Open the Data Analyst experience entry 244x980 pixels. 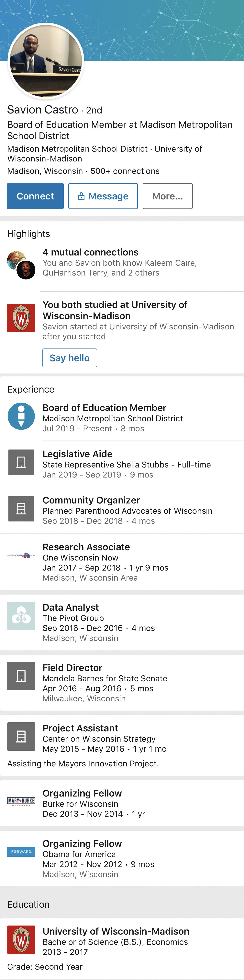[x=122, y=622]
